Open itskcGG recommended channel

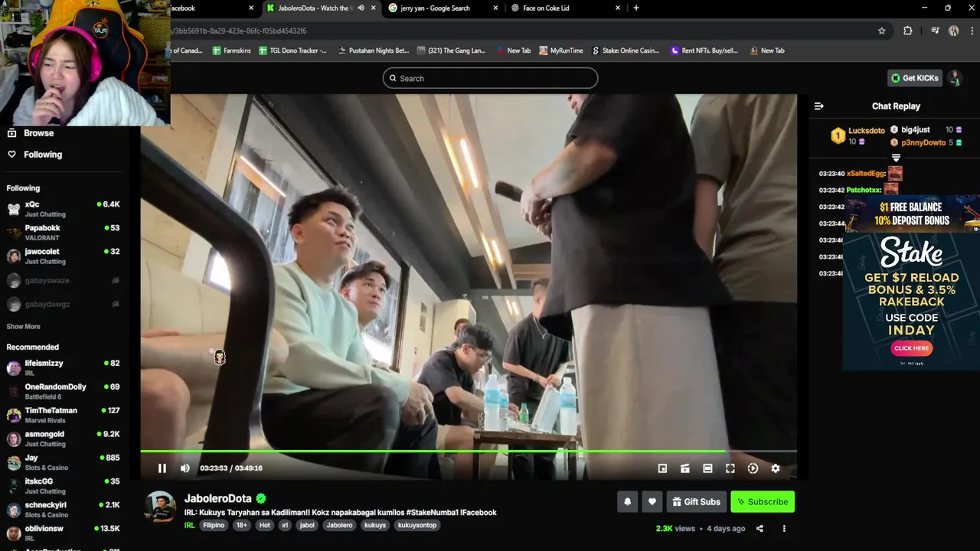coord(63,487)
